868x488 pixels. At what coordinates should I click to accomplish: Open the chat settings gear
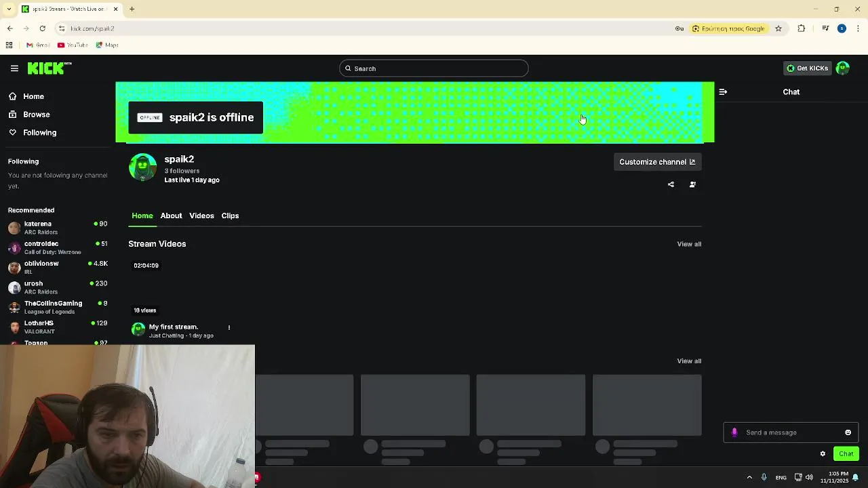pyautogui.click(x=823, y=454)
